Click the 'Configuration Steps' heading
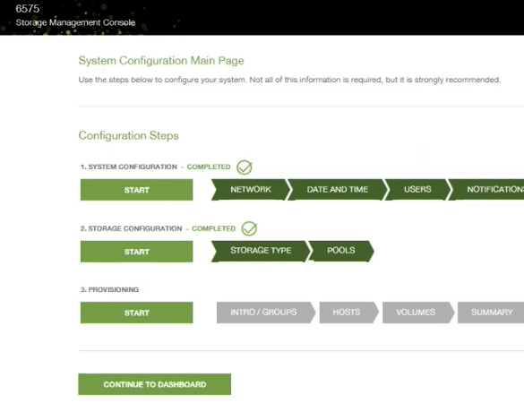This screenshot has height=420, width=524. click(129, 135)
